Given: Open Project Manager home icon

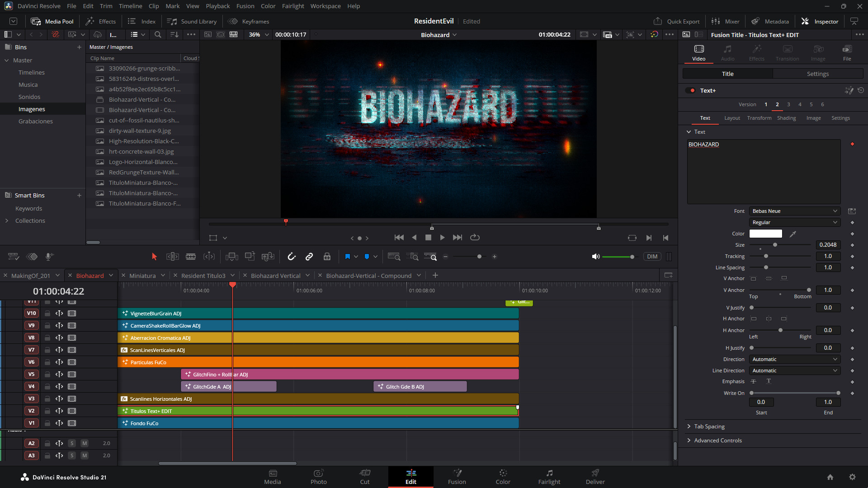Looking at the screenshot, I should [830, 477].
